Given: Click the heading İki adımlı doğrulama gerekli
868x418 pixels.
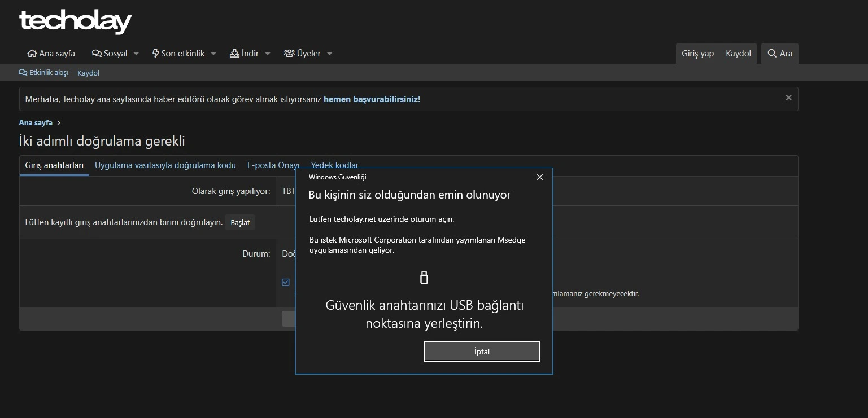Looking at the screenshot, I should tap(102, 141).
